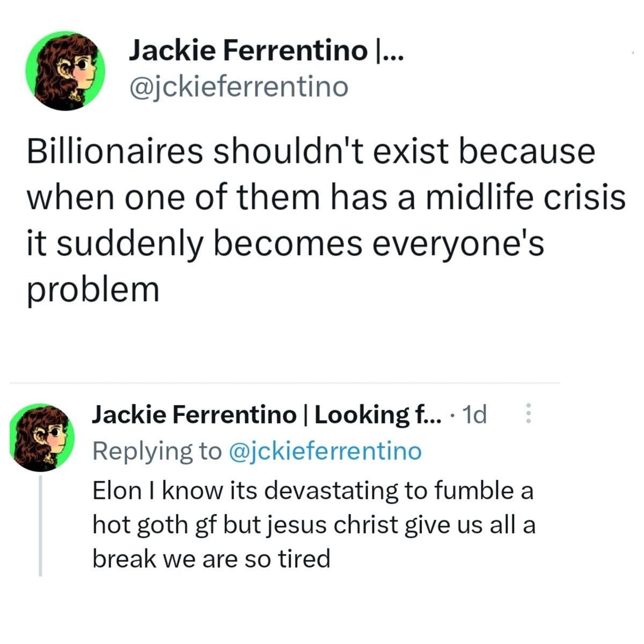Viewport: 644px width, 644px height.
Task: Click the gray "Replying to" label
Action: pyautogui.click(x=157, y=451)
